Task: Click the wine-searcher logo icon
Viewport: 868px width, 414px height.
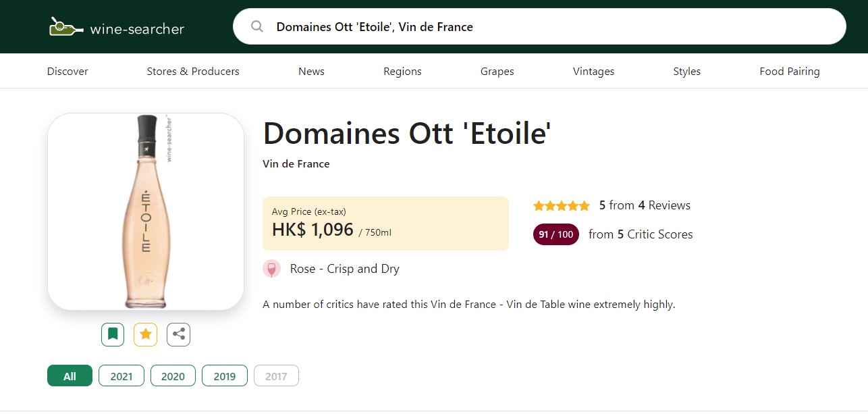Action: pos(65,27)
